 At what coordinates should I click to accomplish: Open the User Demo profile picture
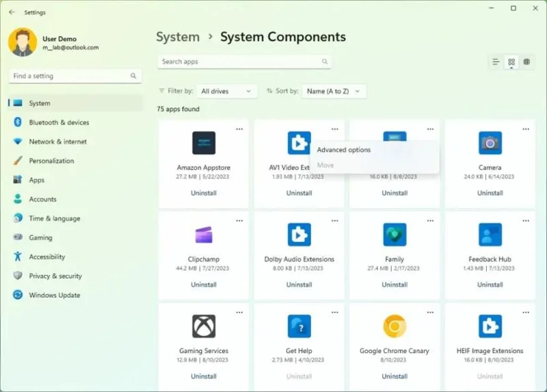[23, 42]
